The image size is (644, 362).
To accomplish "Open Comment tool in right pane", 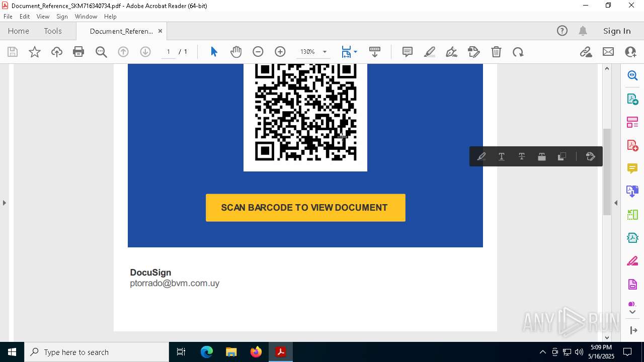I will (x=632, y=168).
